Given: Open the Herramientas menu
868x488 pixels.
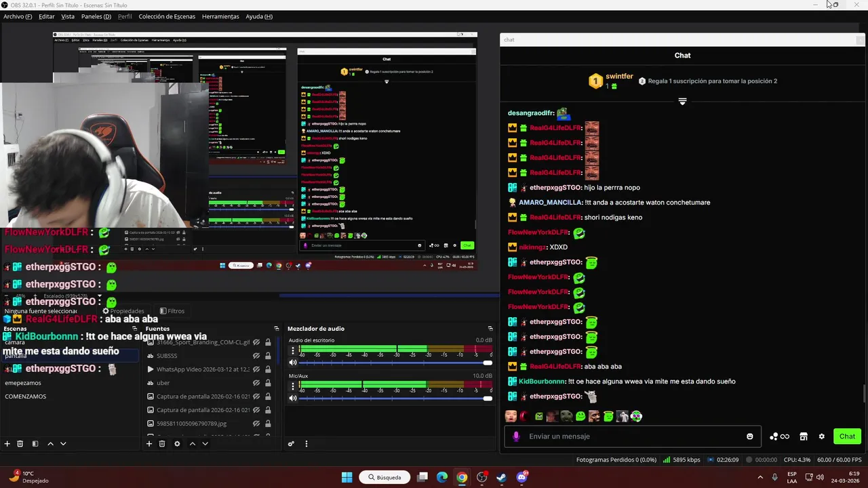Looking at the screenshot, I should 220,16.
